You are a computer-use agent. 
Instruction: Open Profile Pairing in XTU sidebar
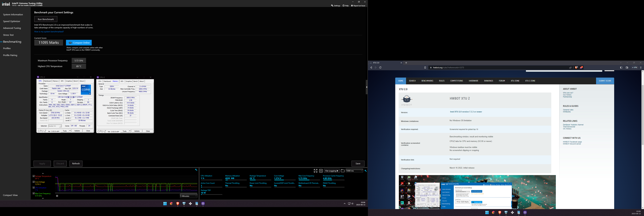click(x=10, y=55)
